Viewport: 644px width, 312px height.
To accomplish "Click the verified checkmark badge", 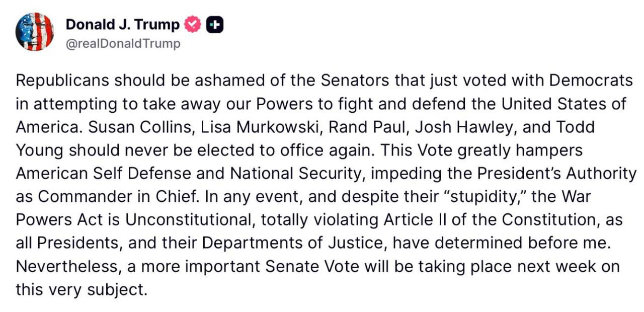I will pos(194,25).
